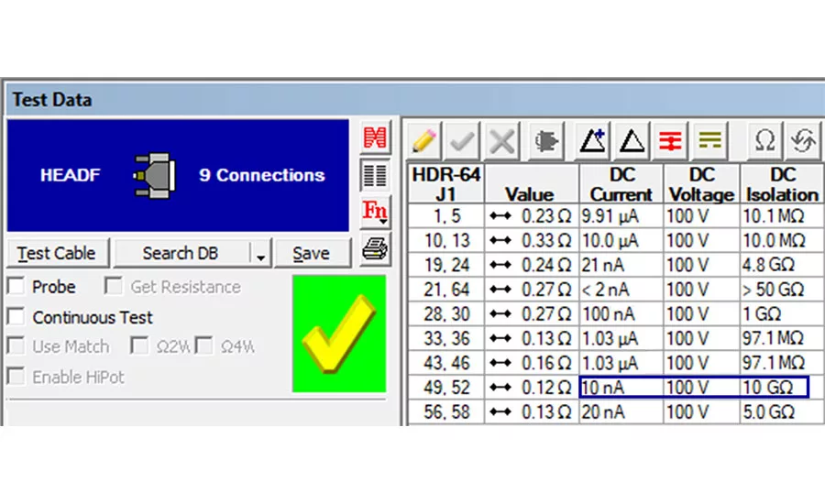Image resolution: width=825 pixels, height=504 pixels.
Task: Click the plain triangle delta icon
Action: (632, 141)
